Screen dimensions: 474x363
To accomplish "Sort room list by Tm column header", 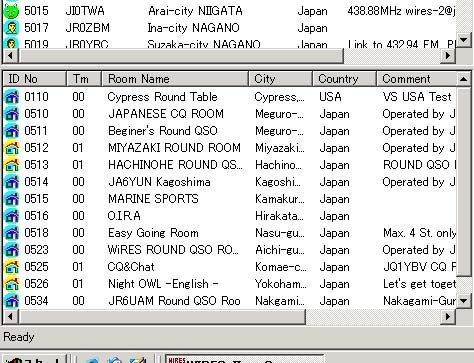I will [x=84, y=79].
